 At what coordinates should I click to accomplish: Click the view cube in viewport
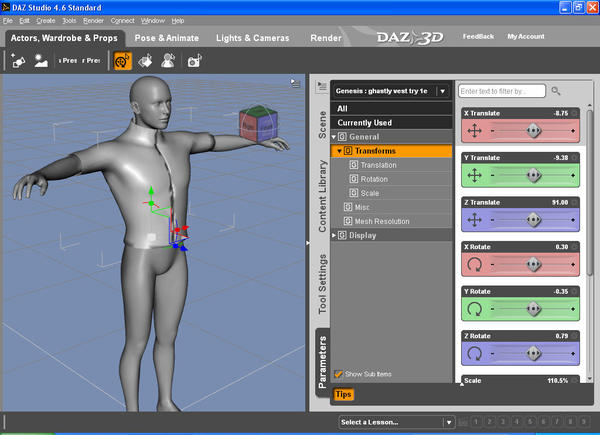[258, 124]
